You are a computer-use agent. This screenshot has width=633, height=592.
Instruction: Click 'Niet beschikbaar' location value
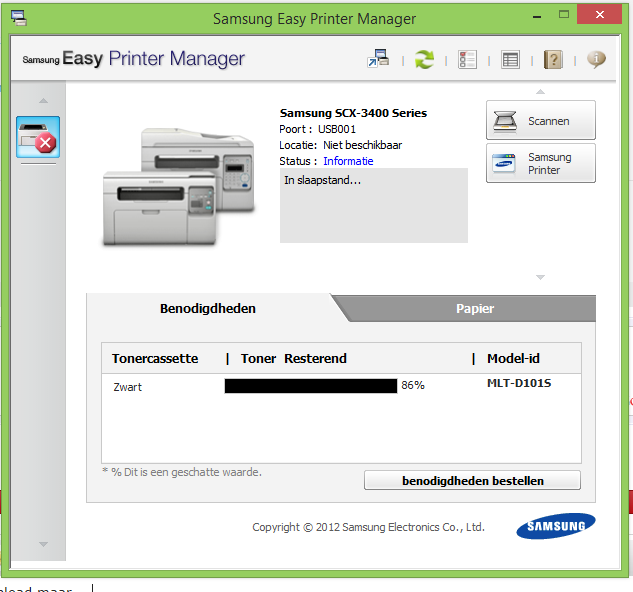[x=363, y=145]
